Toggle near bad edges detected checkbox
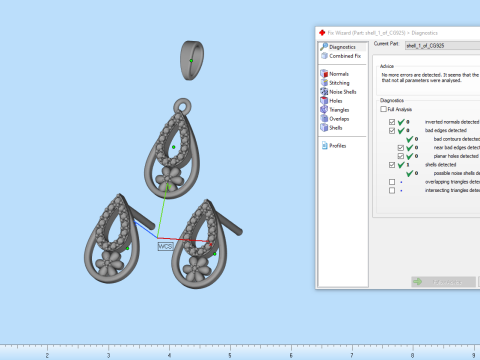The width and height of the screenshot is (480, 360). 401,147
